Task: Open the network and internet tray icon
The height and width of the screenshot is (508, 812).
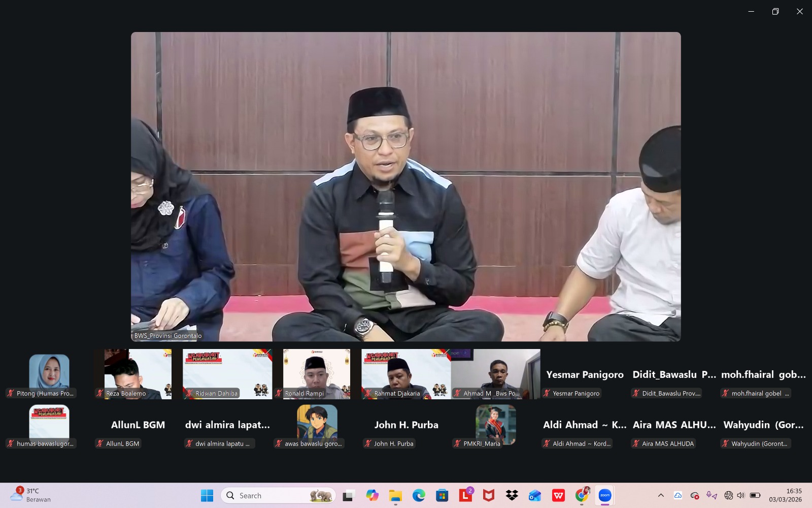Action: 729,495
